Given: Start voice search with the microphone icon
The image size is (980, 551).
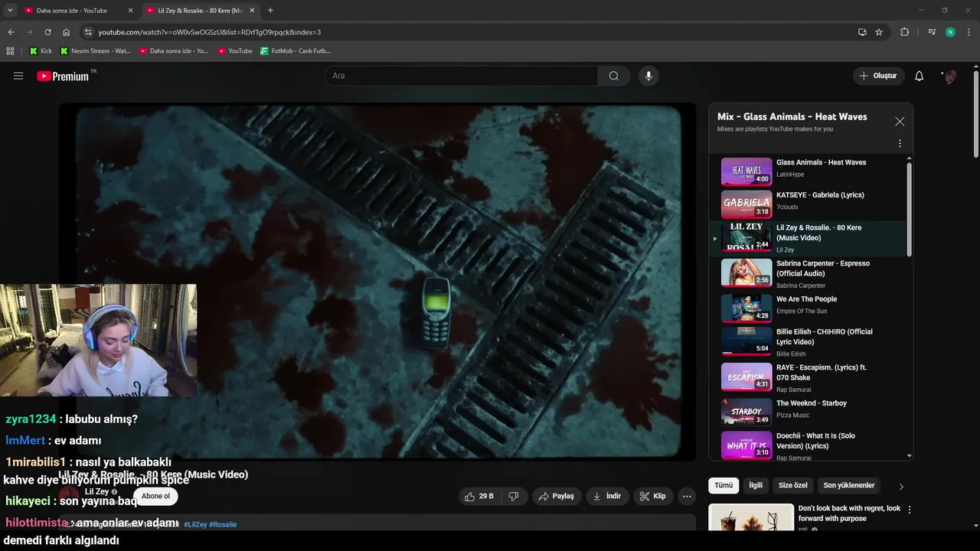Looking at the screenshot, I should [x=648, y=76].
